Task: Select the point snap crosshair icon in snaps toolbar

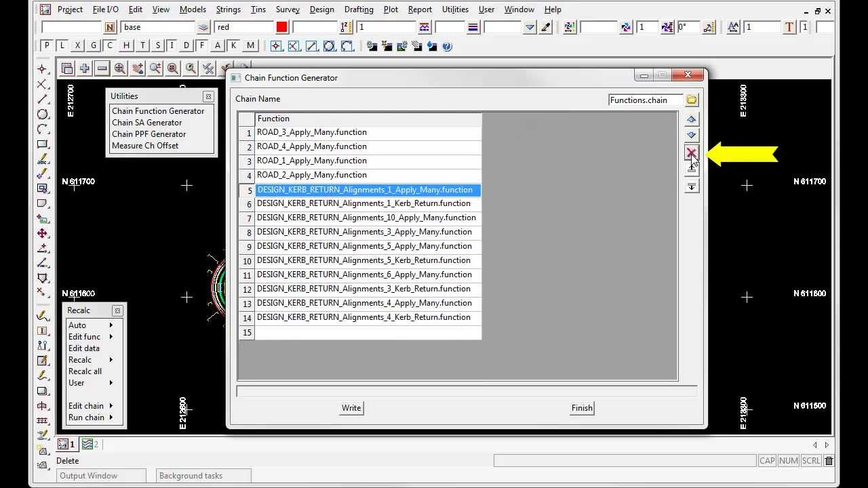Action: point(276,46)
